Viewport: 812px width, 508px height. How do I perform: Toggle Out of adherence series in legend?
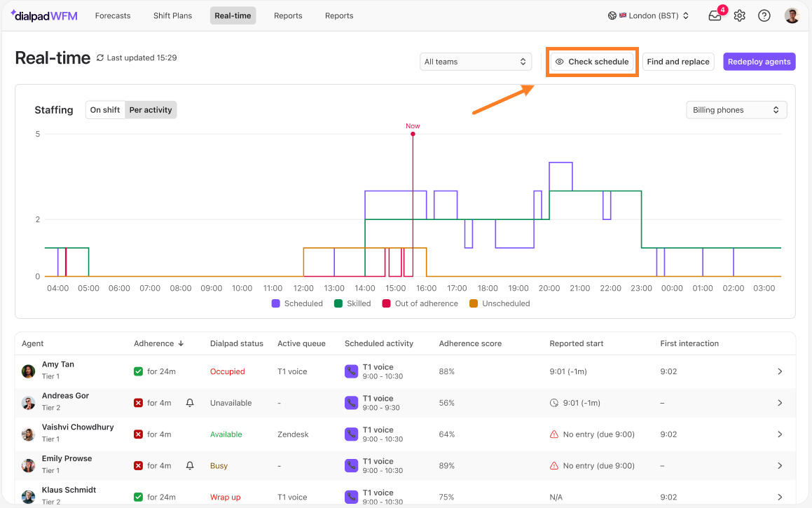click(420, 303)
